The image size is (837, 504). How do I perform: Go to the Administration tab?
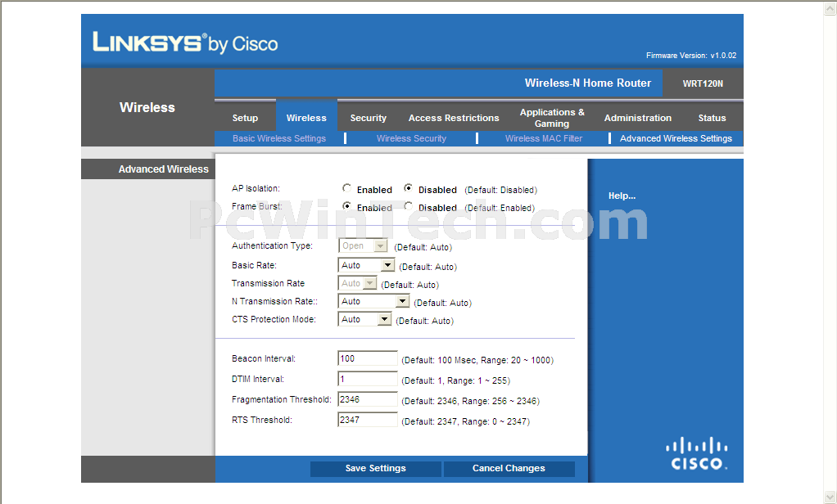click(638, 118)
